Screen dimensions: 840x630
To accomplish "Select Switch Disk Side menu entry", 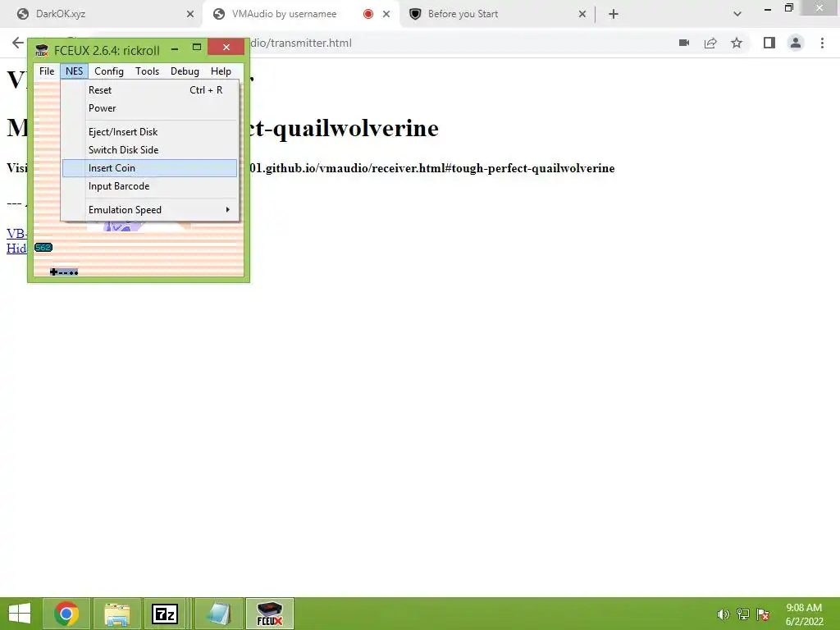I will pyautogui.click(x=149, y=150).
